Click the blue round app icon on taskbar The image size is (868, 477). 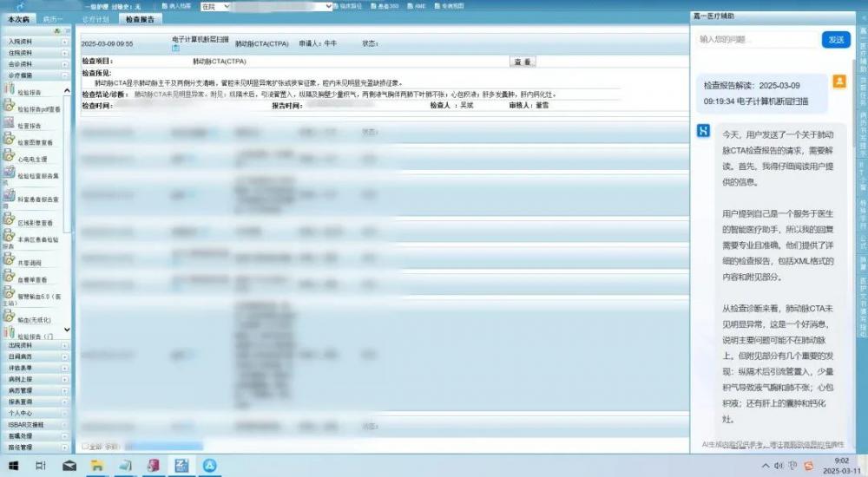[209, 466]
